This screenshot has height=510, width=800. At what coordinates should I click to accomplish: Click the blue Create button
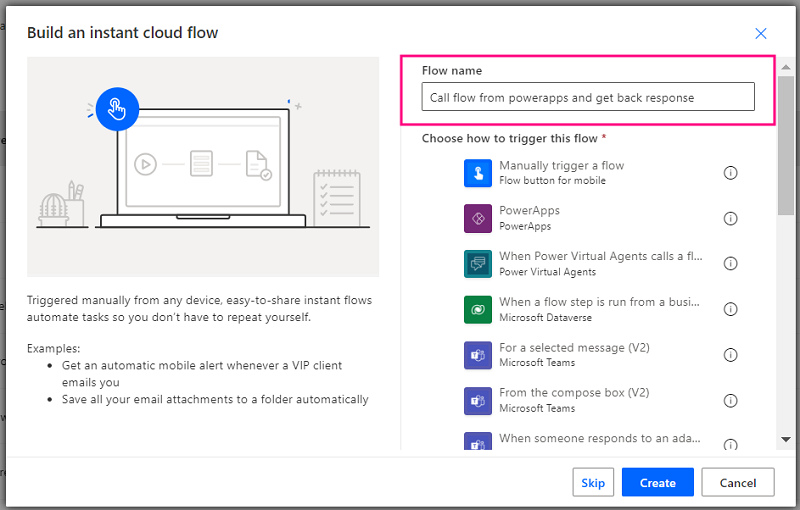pyautogui.click(x=658, y=482)
